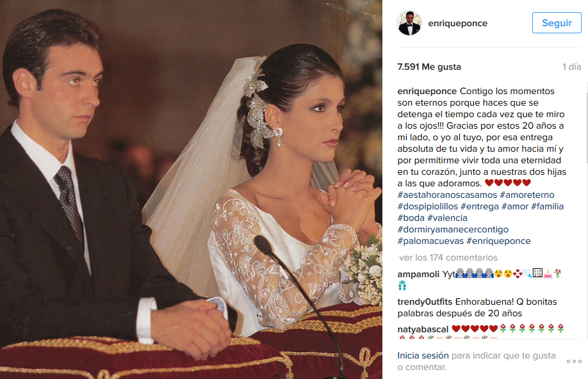Open commenter ampamoli's profile
The height and width of the screenshot is (379, 588).
418,275
